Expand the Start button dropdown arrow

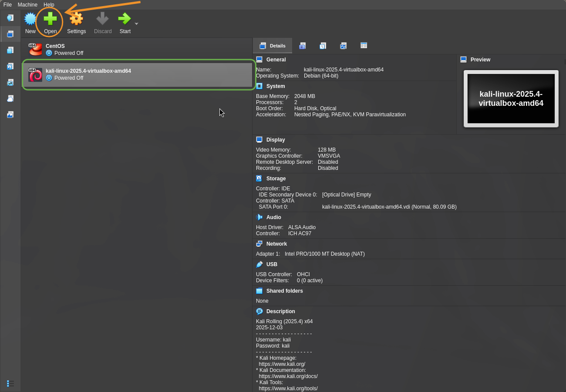click(137, 24)
